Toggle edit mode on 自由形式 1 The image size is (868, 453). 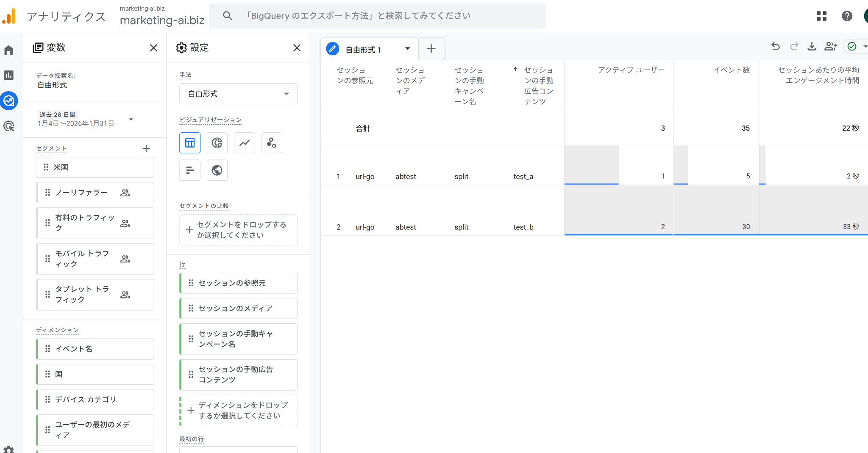[x=332, y=48]
